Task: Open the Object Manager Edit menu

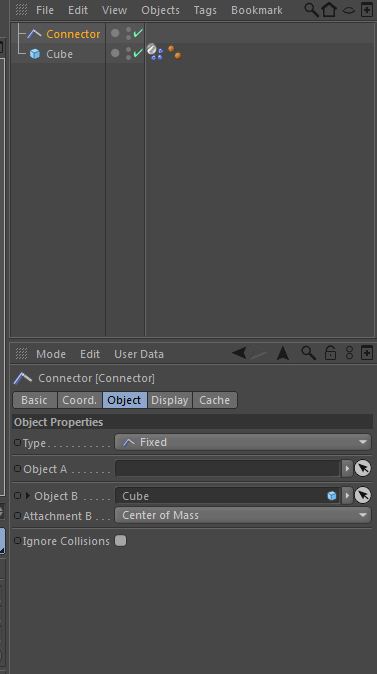Action: pos(78,10)
